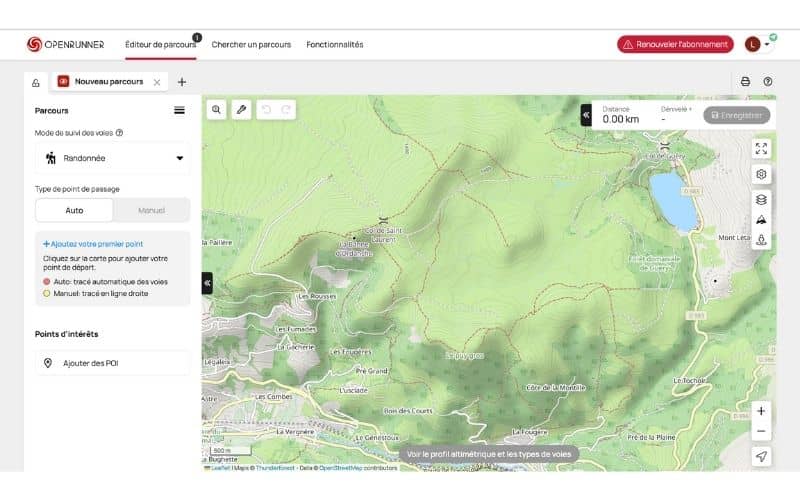Screen dimensions: 800x500
Task: Open the Chercher un parcours menu
Action: click(251, 45)
